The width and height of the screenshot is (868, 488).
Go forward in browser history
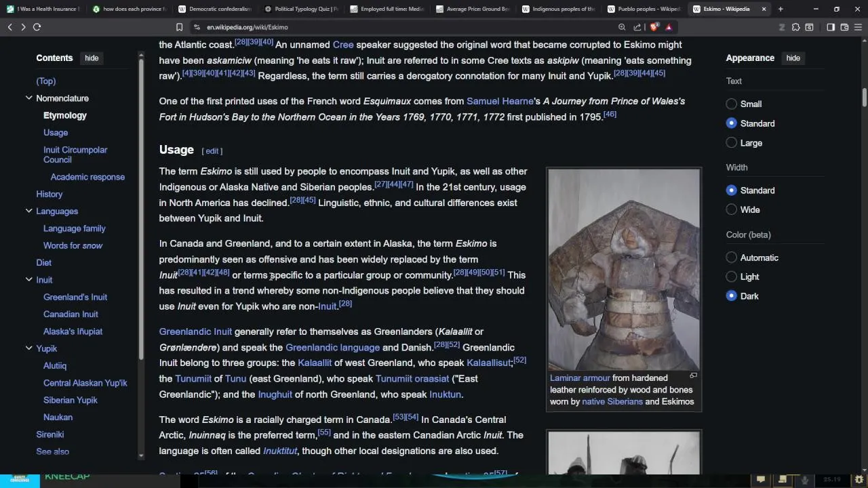click(23, 27)
